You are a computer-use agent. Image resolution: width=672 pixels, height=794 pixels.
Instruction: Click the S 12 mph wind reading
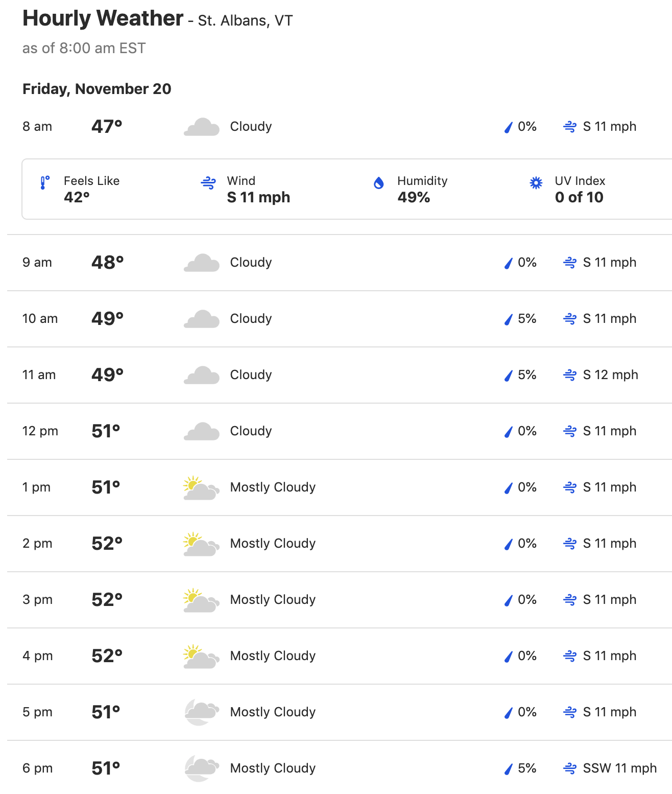611,375
